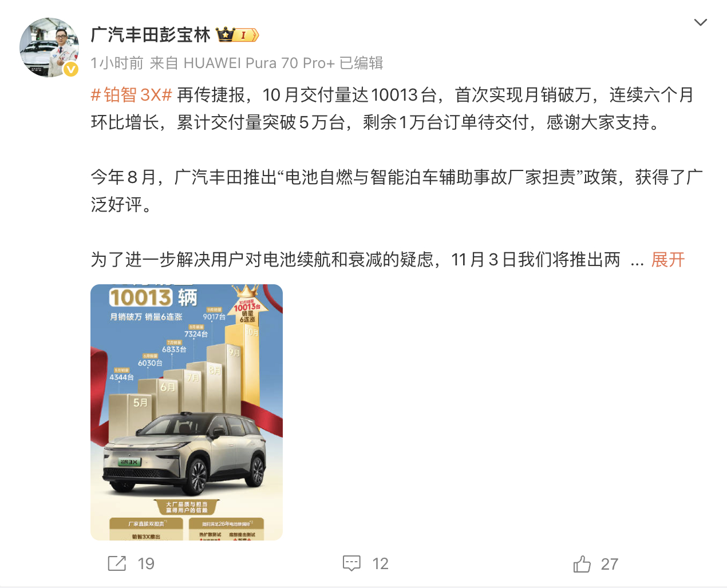Open the 10013辆 sales poster image

click(187, 412)
